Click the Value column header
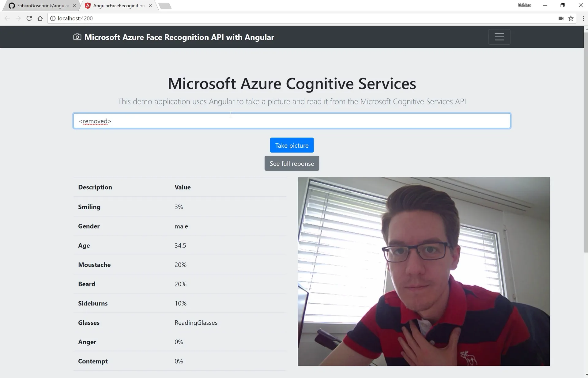 (x=183, y=187)
